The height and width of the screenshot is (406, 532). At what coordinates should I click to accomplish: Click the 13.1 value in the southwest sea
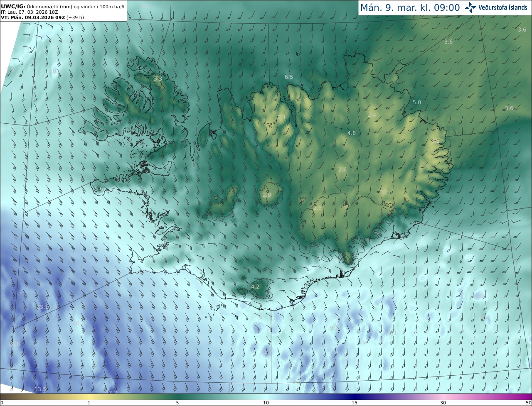click(x=43, y=307)
